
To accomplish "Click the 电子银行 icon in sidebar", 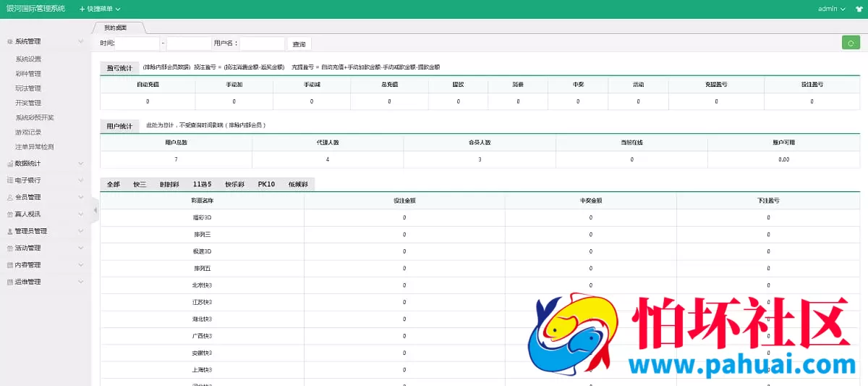I will click(9, 180).
